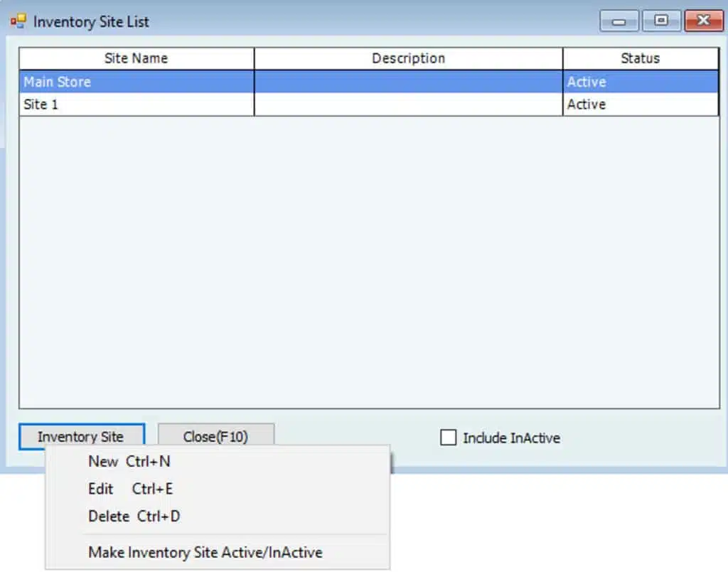Open the Inventory Site menu button
The image size is (728, 572).
click(82, 436)
